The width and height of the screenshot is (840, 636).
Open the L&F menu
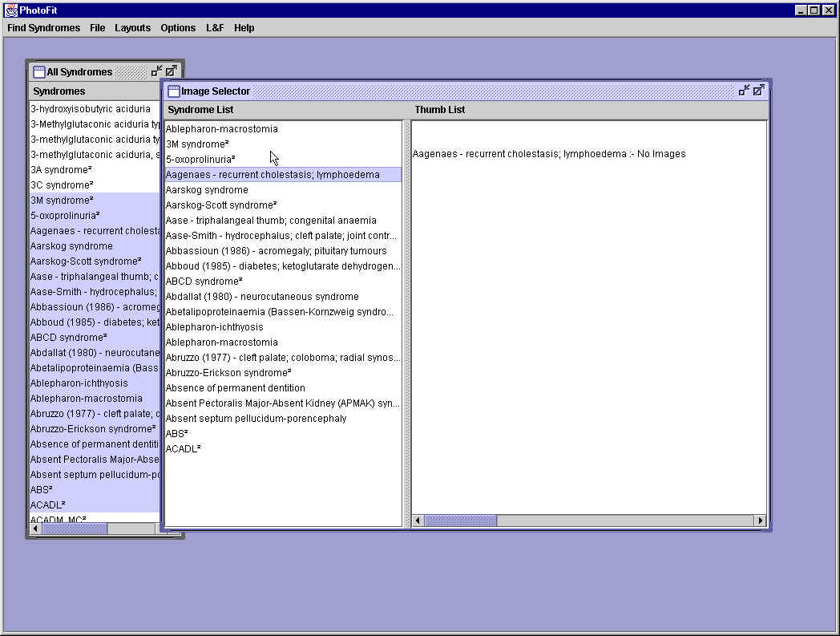click(x=215, y=27)
